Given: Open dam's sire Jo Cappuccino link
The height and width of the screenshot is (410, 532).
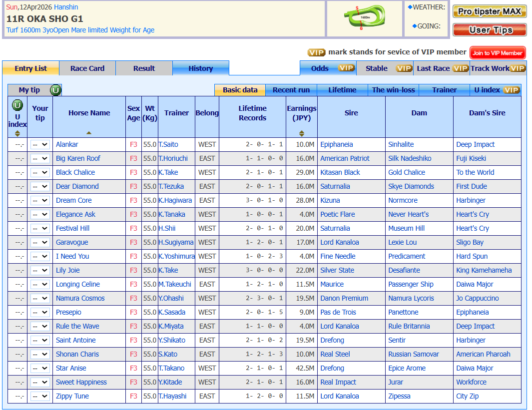Looking at the screenshot, I should [x=478, y=299].
